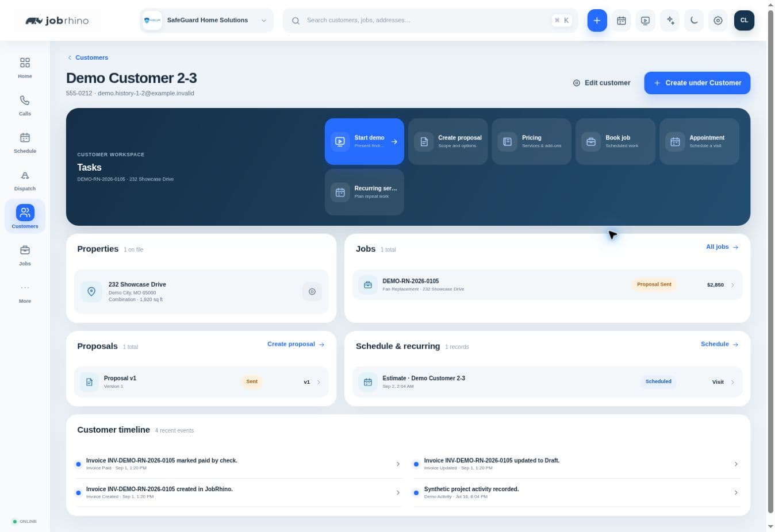Expand job DEMO-RN-2026-0105 row chevron
This screenshot has width=775, height=532.
tap(732, 285)
